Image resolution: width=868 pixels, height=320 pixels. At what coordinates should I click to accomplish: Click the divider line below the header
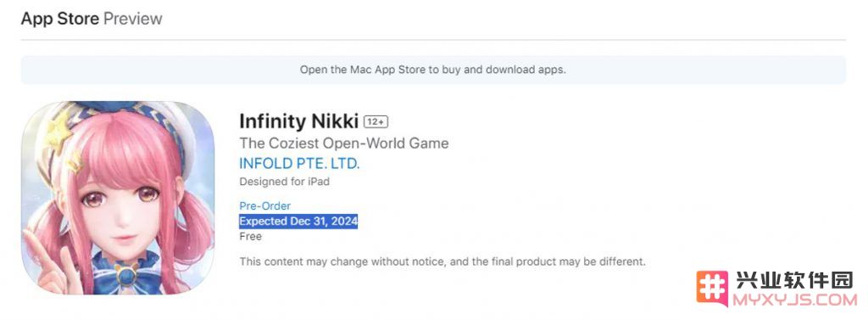click(x=433, y=39)
